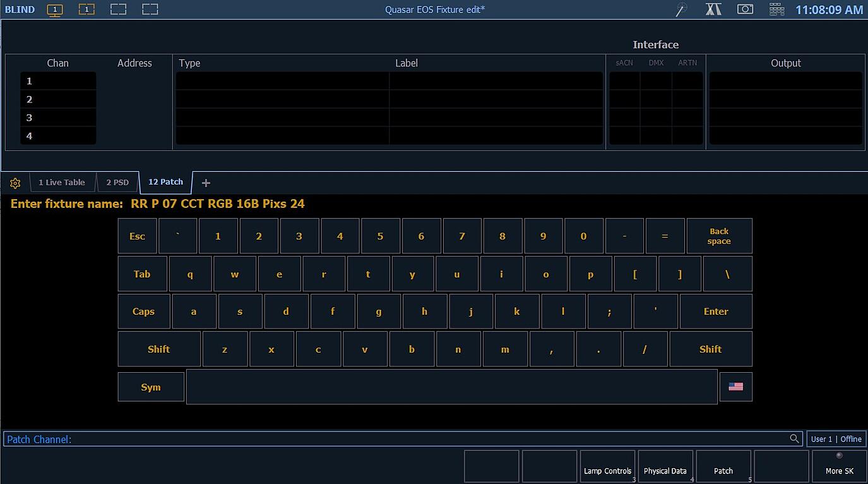Click the camera snapshot icon top right
868x484 pixels.
(x=745, y=9)
